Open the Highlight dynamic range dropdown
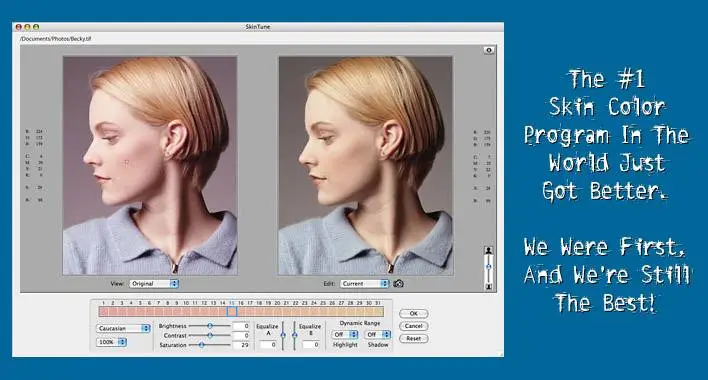This screenshot has width=708, height=380. point(345,334)
